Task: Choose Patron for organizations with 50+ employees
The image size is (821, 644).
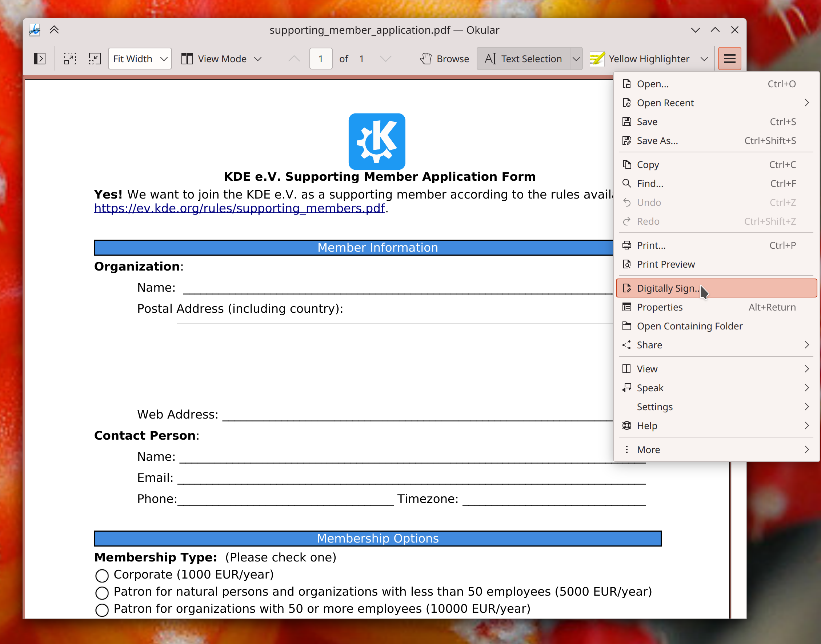Action: (102, 609)
